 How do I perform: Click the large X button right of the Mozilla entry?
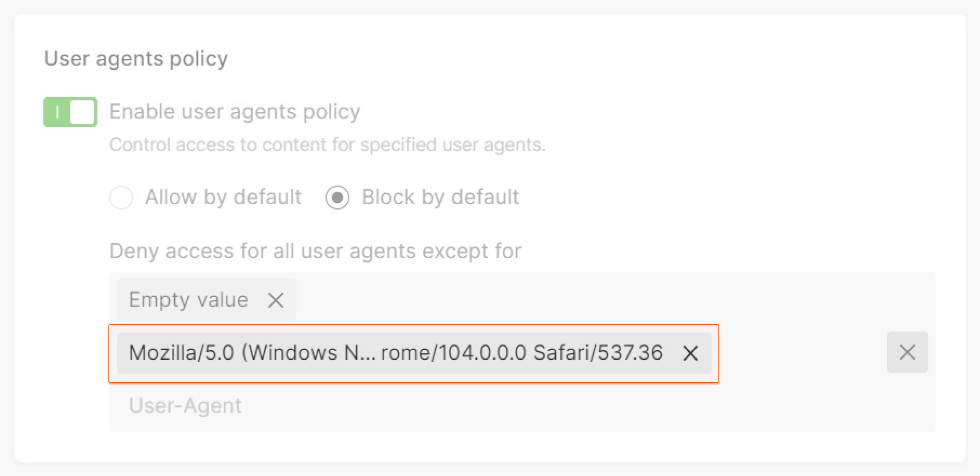tap(907, 353)
